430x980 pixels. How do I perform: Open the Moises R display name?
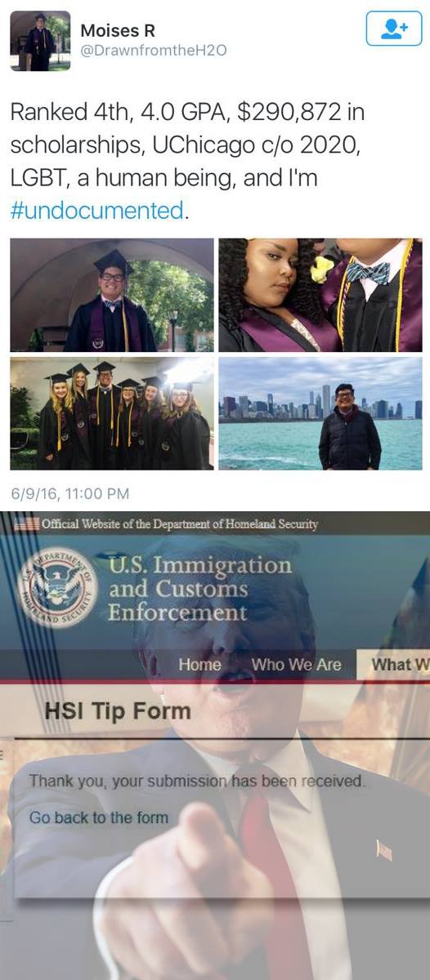[116, 30]
